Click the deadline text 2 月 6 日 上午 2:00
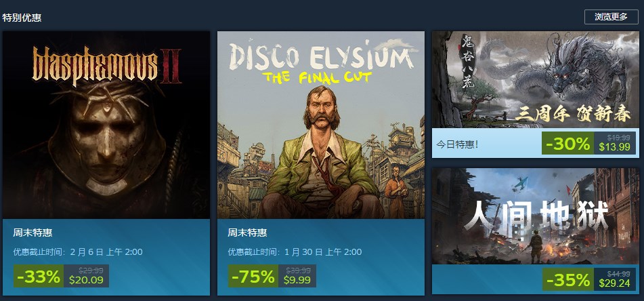This screenshot has width=644, height=301. (x=106, y=252)
